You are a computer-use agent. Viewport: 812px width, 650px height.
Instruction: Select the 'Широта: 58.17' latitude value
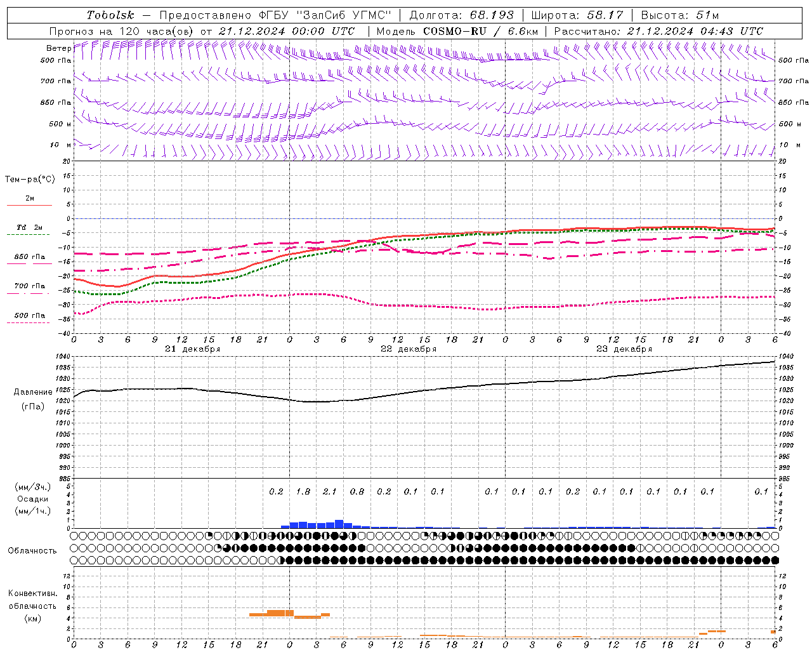577,15
